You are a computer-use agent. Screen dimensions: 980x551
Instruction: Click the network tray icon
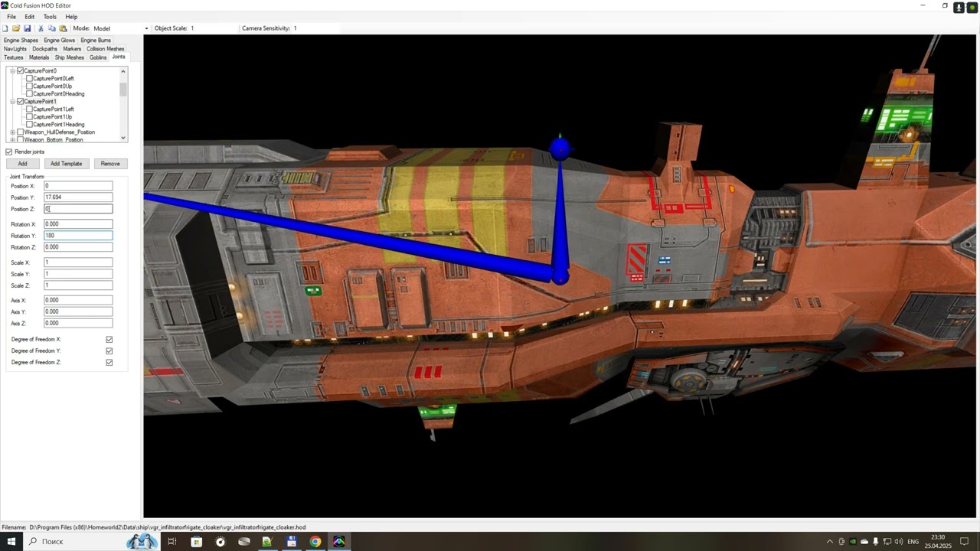[887, 542]
